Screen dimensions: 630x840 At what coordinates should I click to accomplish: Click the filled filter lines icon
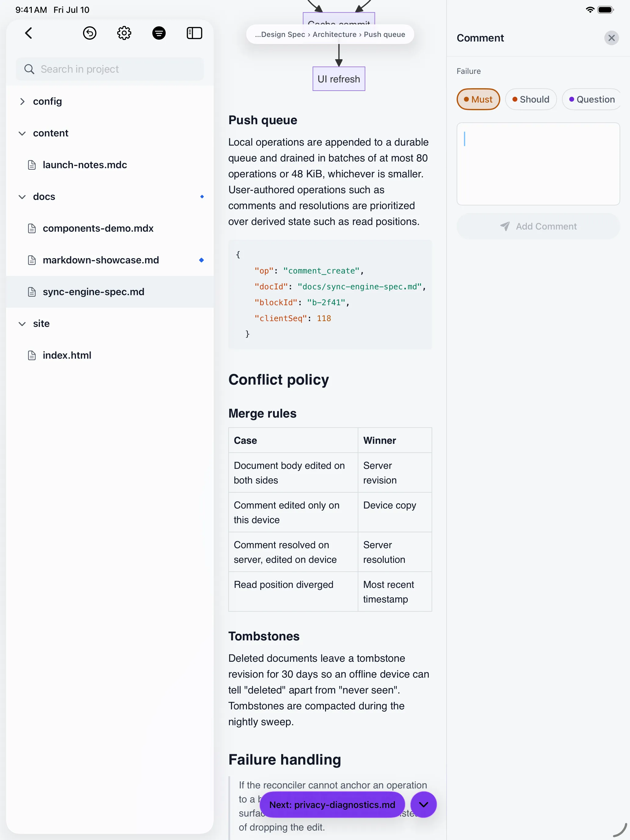159,33
